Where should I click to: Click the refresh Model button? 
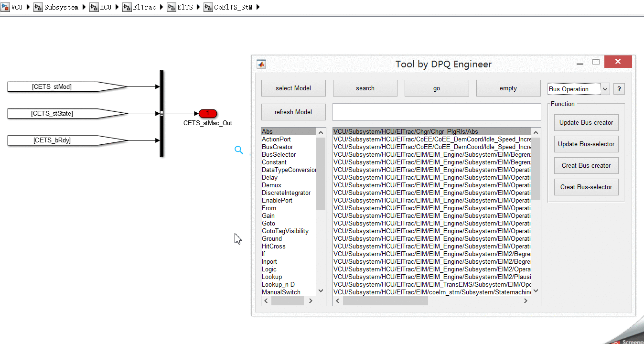(x=293, y=112)
